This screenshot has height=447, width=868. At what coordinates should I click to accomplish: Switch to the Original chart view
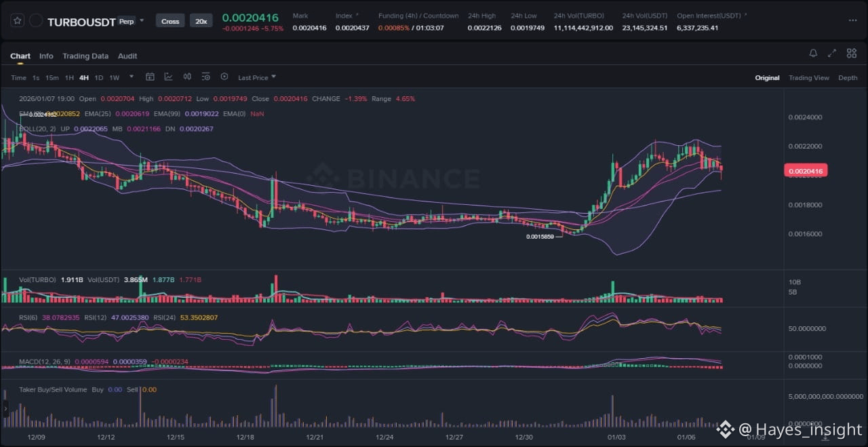[x=767, y=77]
